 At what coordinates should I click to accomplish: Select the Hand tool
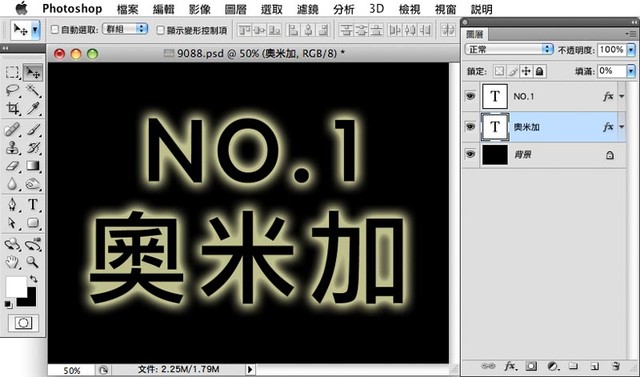tap(12, 262)
